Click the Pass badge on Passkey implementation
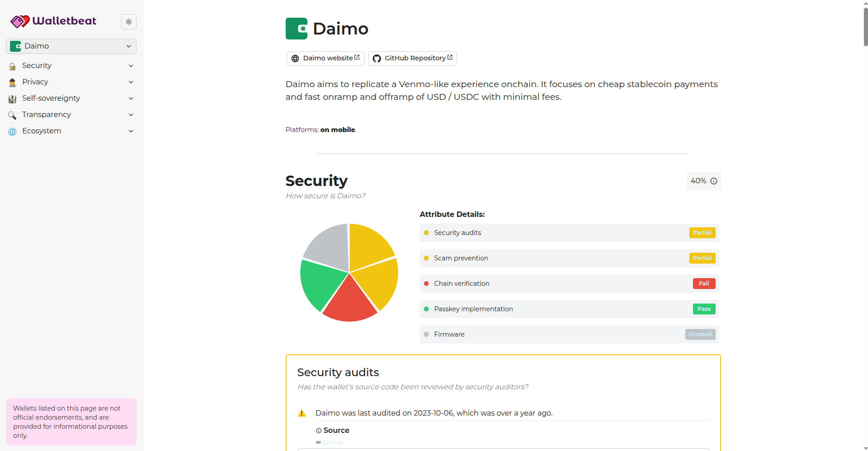The width and height of the screenshot is (868, 451). (x=704, y=309)
